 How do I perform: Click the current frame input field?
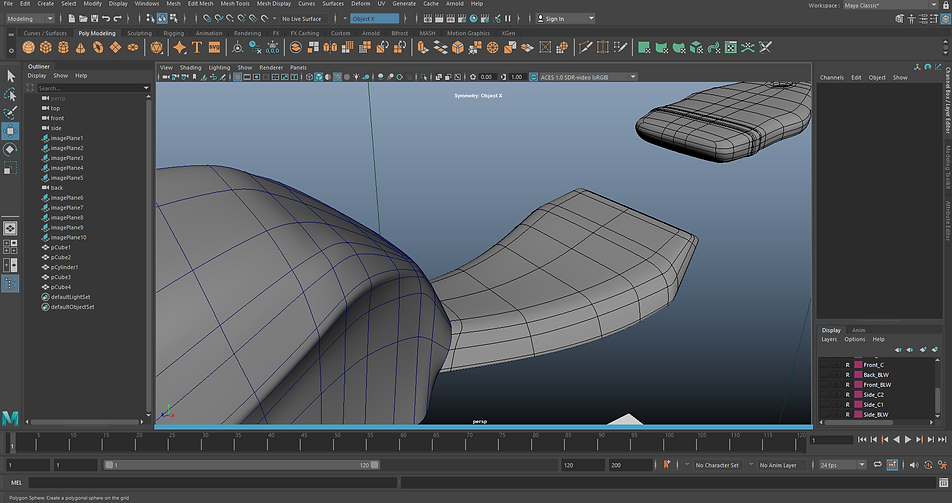[831, 440]
